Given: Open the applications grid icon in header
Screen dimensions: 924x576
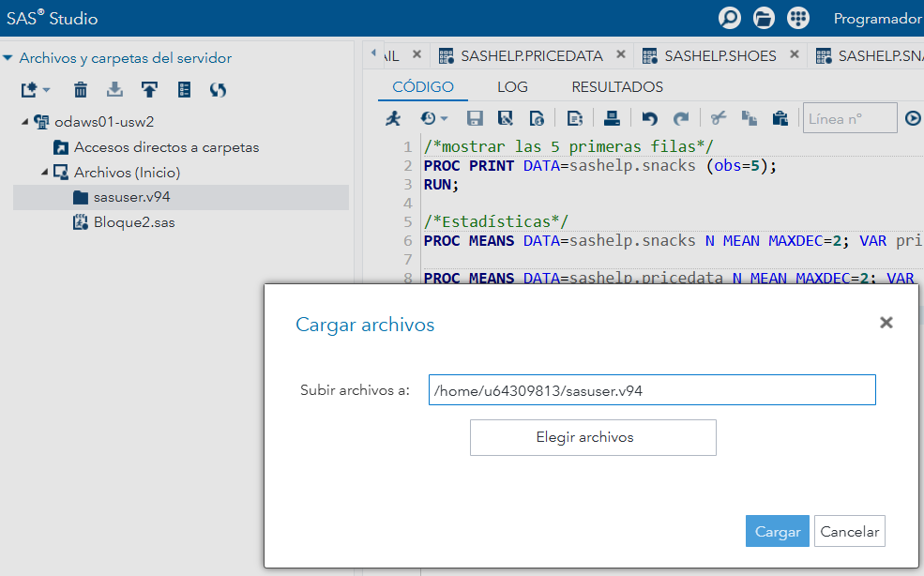Looking at the screenshot, I should (798, 18).
